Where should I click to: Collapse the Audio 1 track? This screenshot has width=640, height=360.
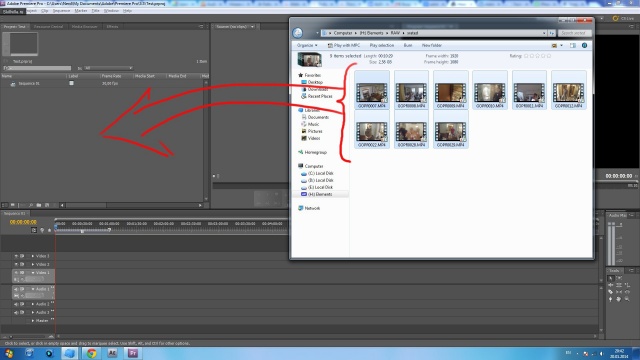33,289
